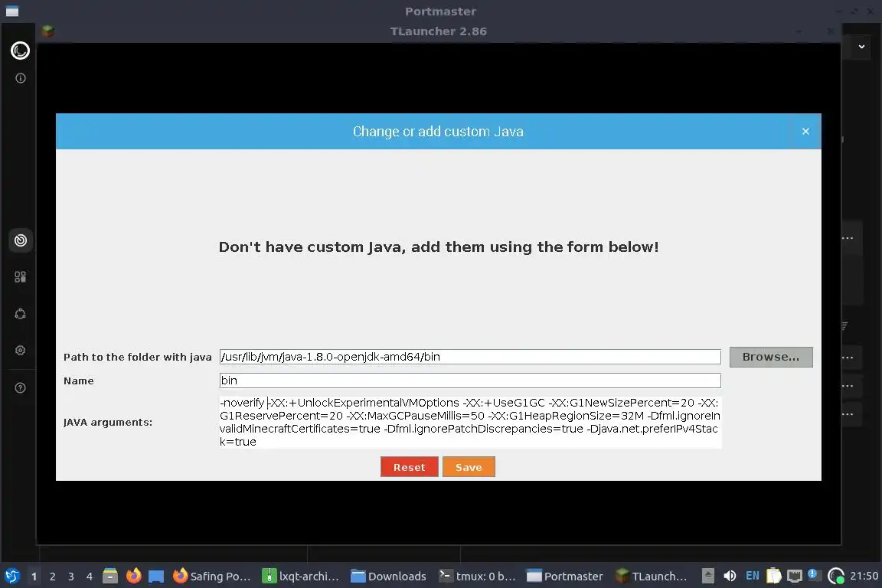The width and height of the screenshot is (882, 588).
Task: Switch to virtual desktop 2
Action: [x=52, y=577]
